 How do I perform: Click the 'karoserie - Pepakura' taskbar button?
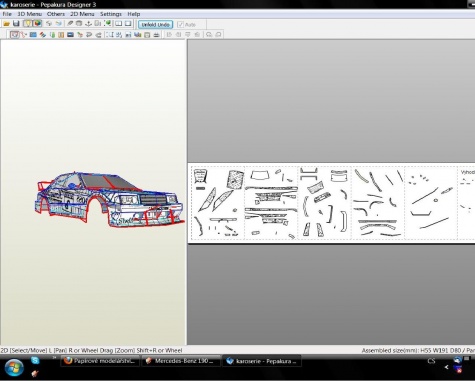(x=262, y=361)
